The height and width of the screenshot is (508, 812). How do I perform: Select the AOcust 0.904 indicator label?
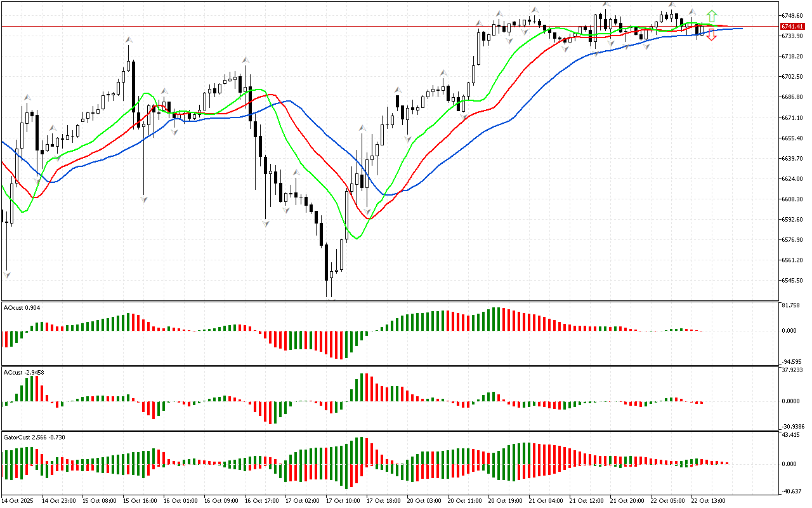click(22, 308)
